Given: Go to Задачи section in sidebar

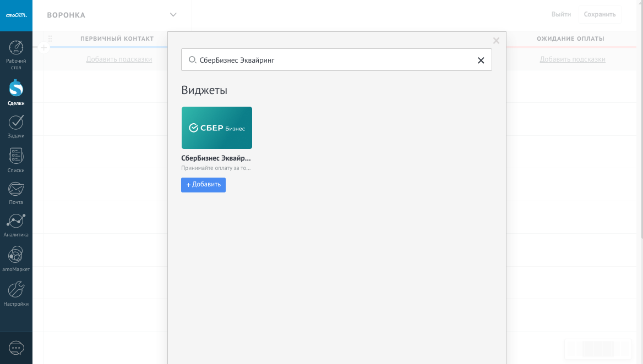Looking at the screenshot, I should pyautogui.click(x=16, y=126).
